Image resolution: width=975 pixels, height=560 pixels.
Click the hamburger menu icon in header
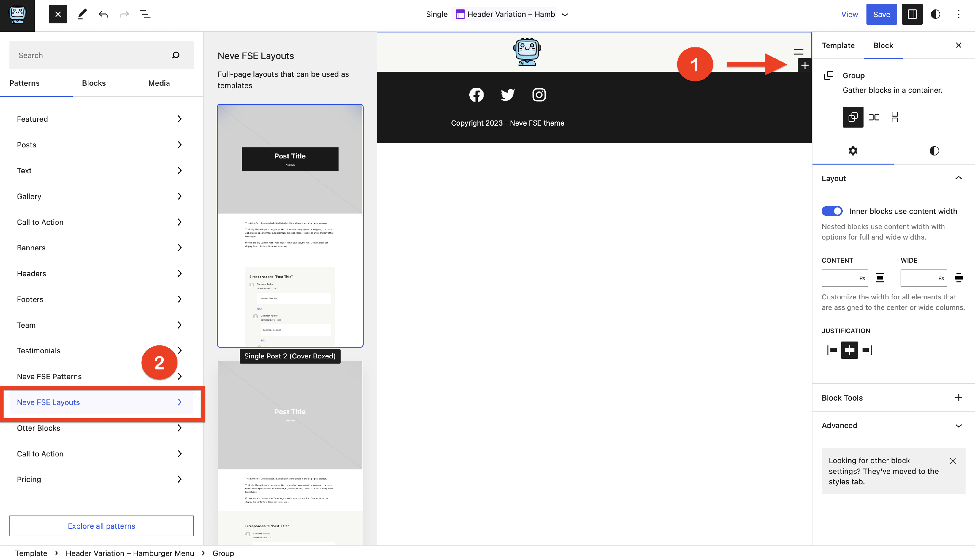click(x=798, y=52)
